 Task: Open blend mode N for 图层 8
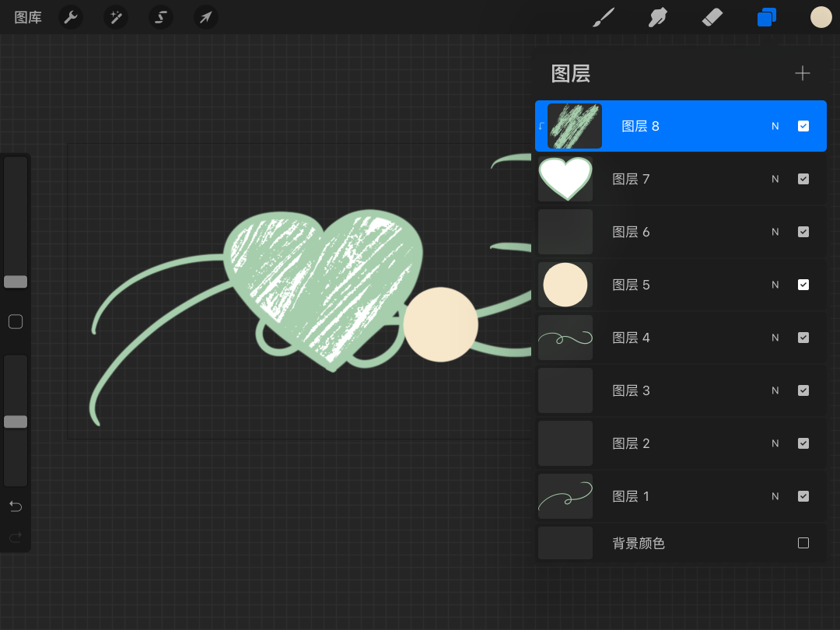775,126
